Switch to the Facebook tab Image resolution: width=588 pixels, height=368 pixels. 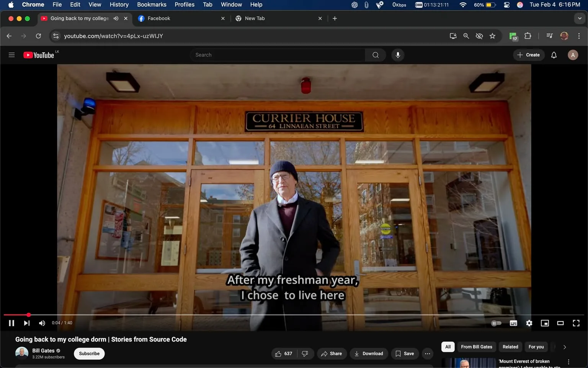pyautogui.click(x=159, y=18)
